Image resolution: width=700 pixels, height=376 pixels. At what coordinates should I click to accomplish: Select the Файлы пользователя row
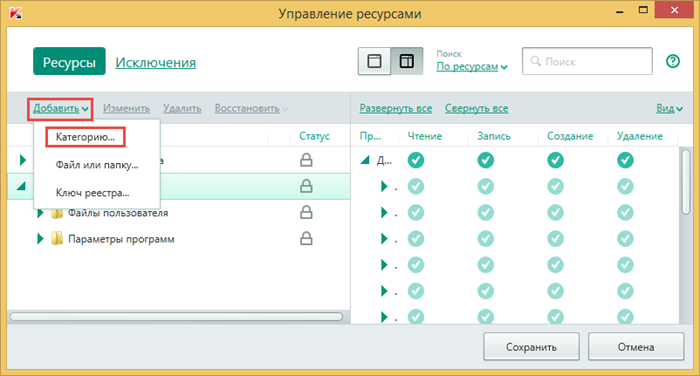179,213
